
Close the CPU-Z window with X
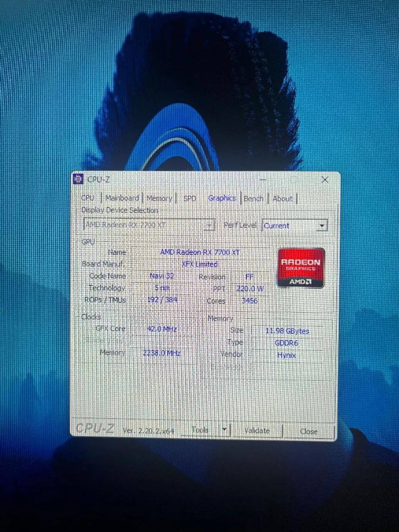pos(325,180)
